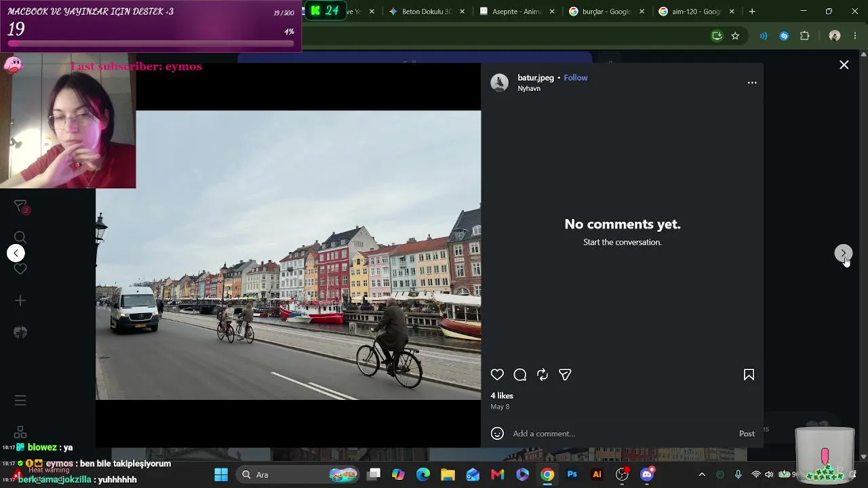Open batur.jpeg username link
The width and height of the screenshot is (868, 488).
536,78
